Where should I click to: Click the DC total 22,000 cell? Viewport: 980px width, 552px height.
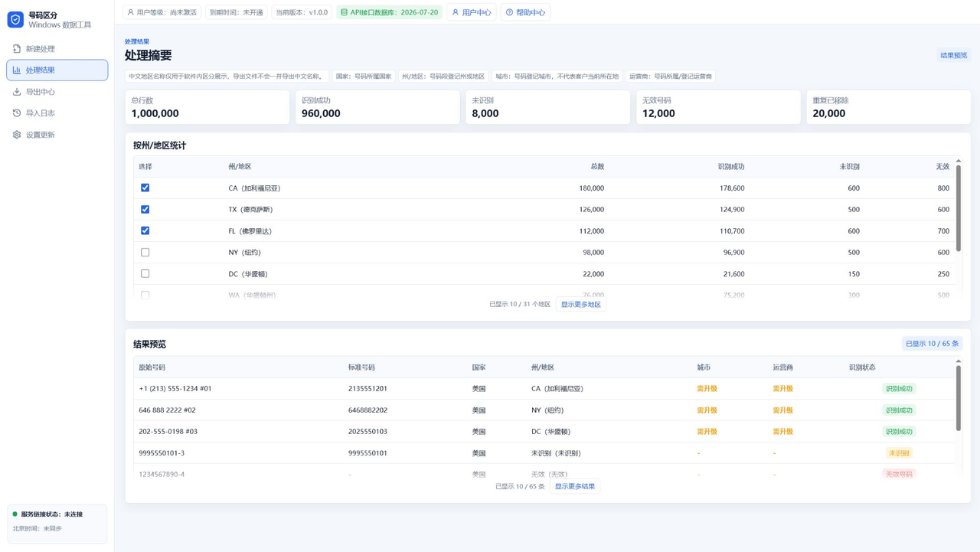coord(593,274)
